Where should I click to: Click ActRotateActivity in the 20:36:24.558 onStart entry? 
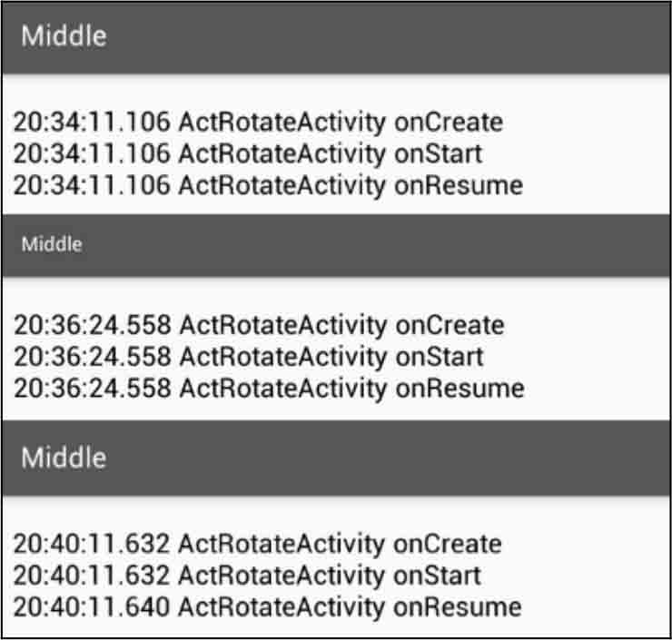click(282, 356)
